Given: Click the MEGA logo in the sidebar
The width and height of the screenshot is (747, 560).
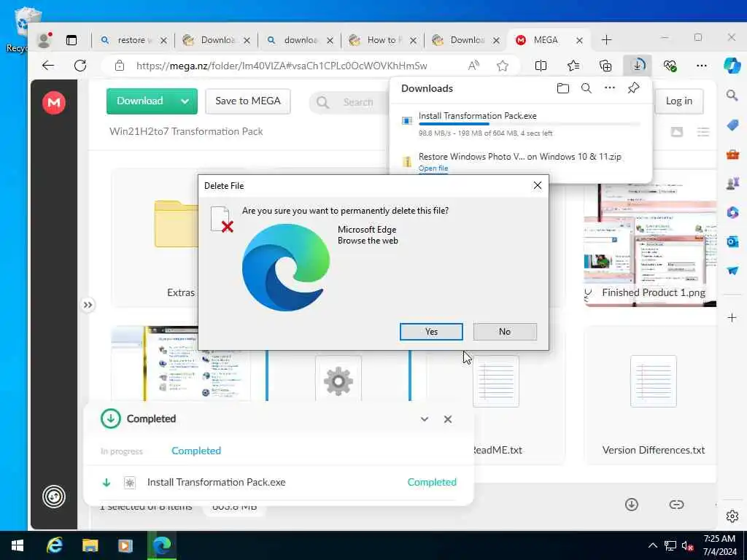Looking at the screenshot, I should (x=54, y=102).
